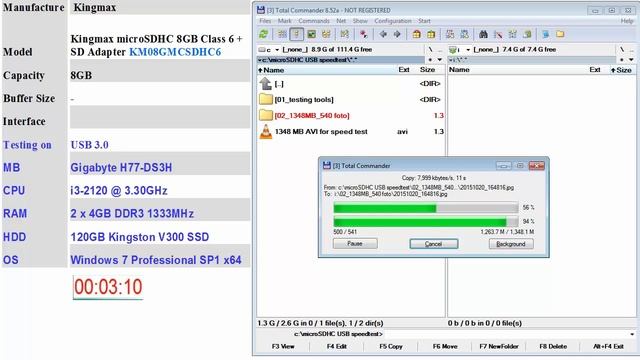Go to root with right panel backslash button

[x=622, y=49]
